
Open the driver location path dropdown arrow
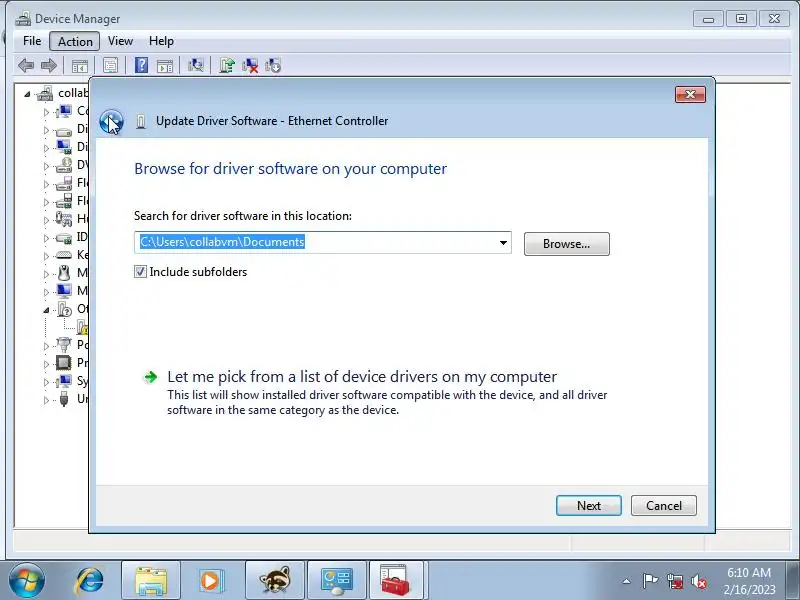[x=503, y=242]
